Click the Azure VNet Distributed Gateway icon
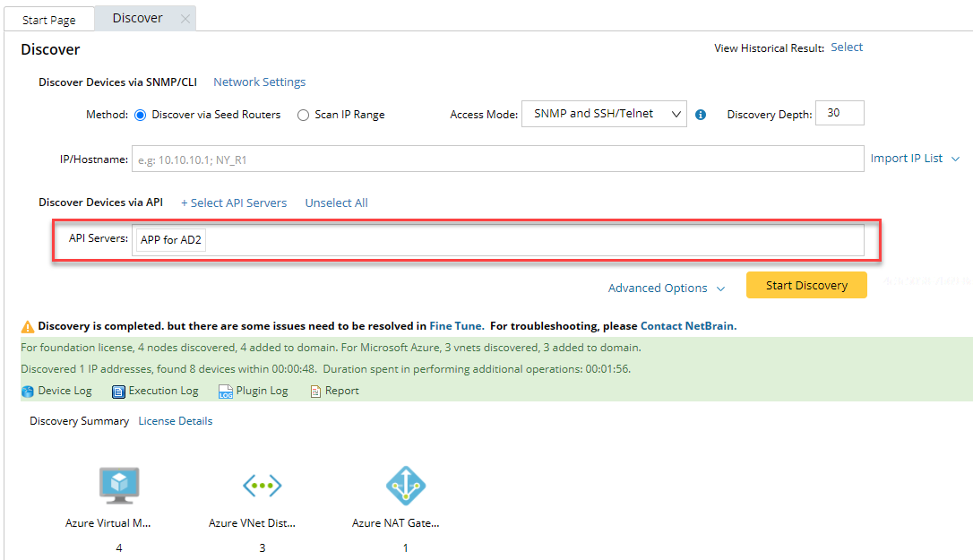The width and height of the screenshot is (973, 560). (x=262, y=485)
